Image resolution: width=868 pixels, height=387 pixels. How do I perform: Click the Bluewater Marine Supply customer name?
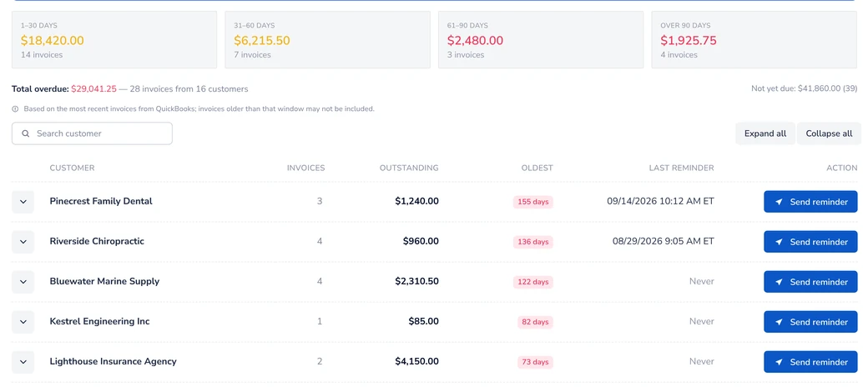pos(104,281)
